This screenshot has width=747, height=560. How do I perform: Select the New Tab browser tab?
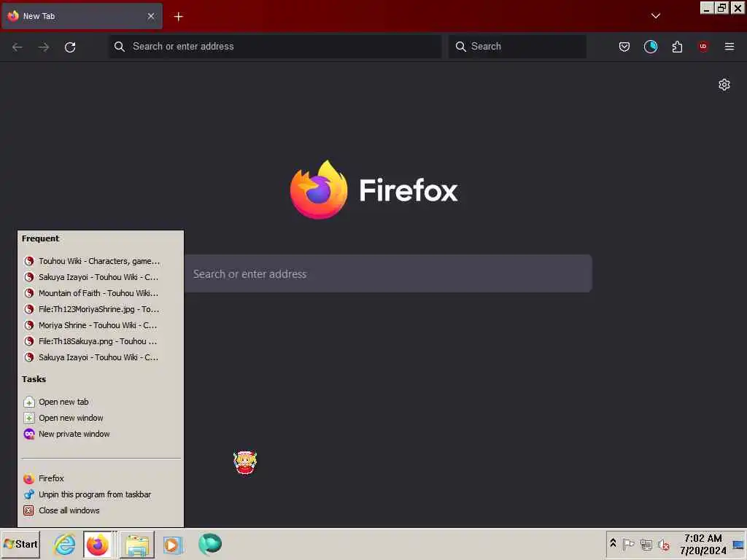click(82, 16)
